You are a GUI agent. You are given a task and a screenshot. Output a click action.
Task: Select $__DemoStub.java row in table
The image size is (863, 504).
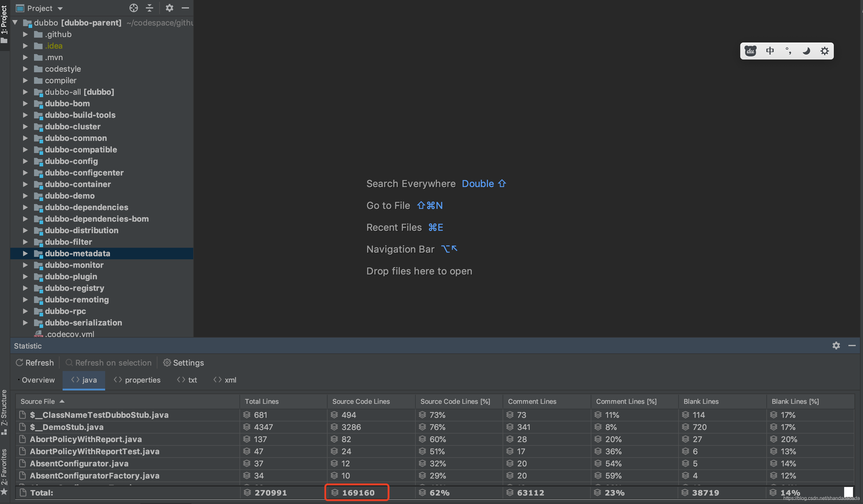point(67,427)
